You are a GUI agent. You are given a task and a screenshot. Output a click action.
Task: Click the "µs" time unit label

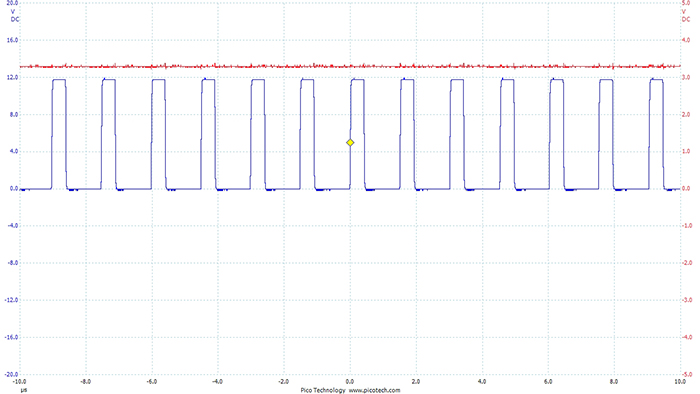23,390
